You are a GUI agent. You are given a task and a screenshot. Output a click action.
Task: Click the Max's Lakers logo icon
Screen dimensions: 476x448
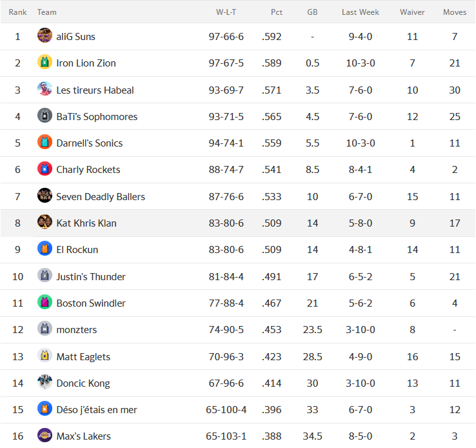point(45,435)
